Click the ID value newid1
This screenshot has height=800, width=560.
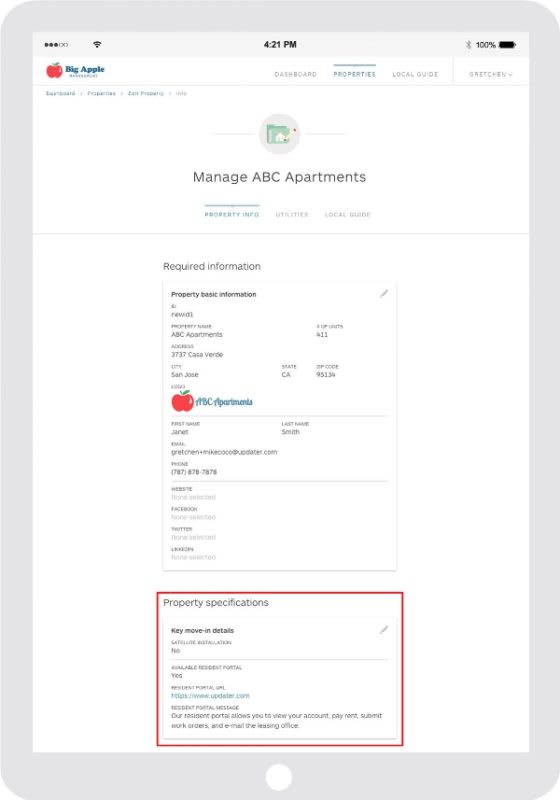coord(182,315)
